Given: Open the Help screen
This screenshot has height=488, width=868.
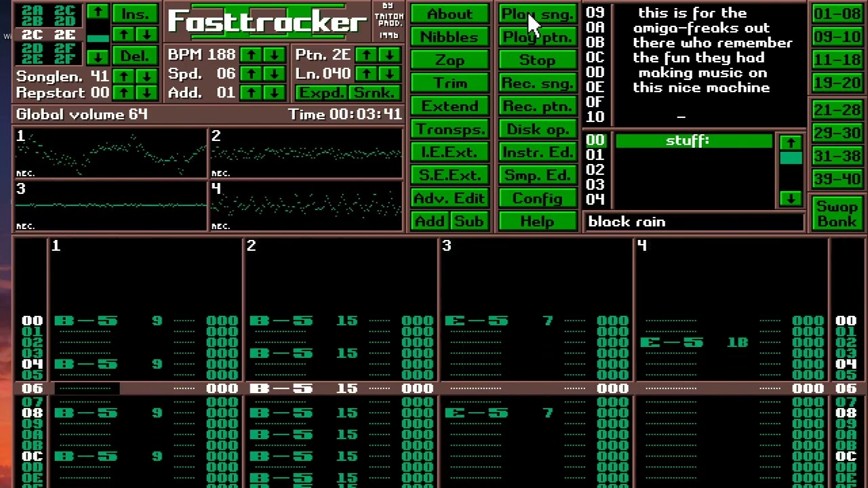Looking at the screenshot, I should [538, 221].
